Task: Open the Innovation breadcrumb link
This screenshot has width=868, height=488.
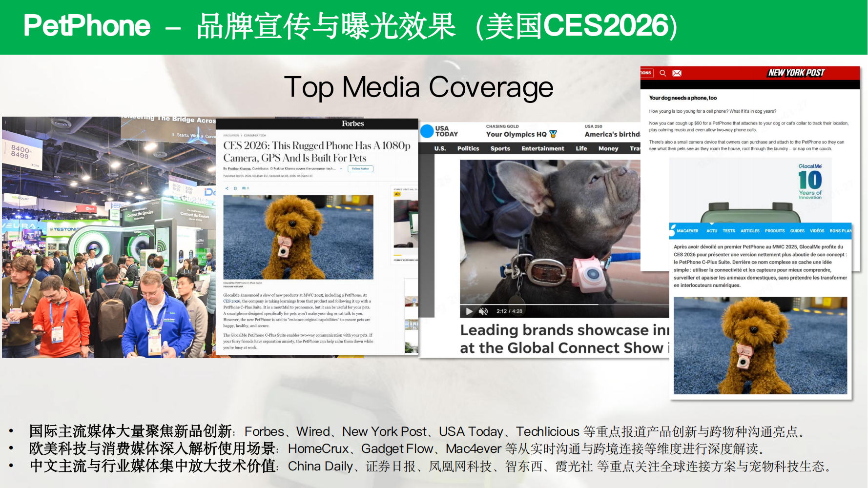Action: click(231, 136)
